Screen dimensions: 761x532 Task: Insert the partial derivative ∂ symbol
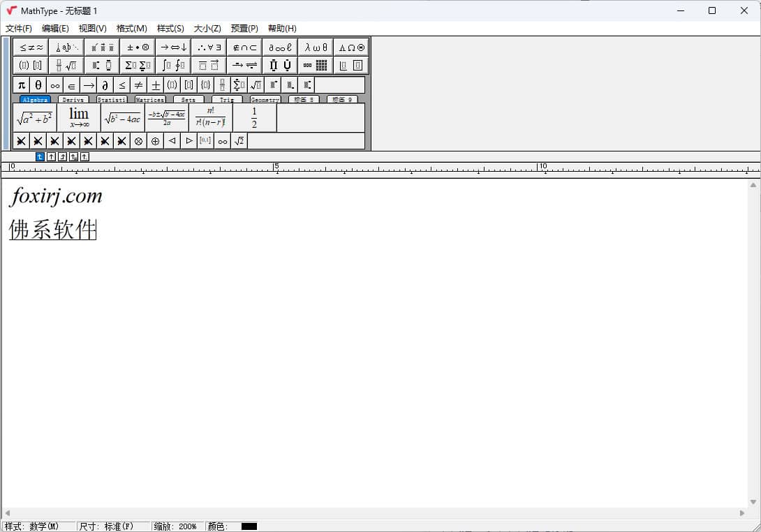pyautogui.click(x=105, y=85)
